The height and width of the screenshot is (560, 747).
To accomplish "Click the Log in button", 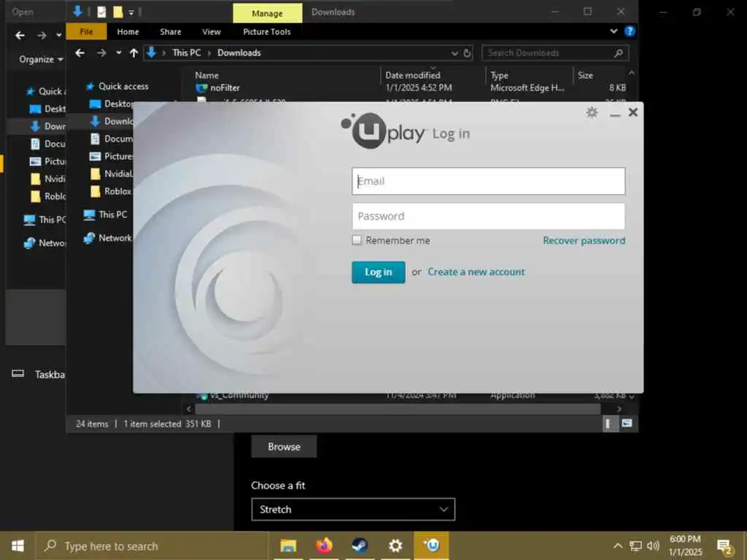I will pyautogui.click(x=379, y=272).
